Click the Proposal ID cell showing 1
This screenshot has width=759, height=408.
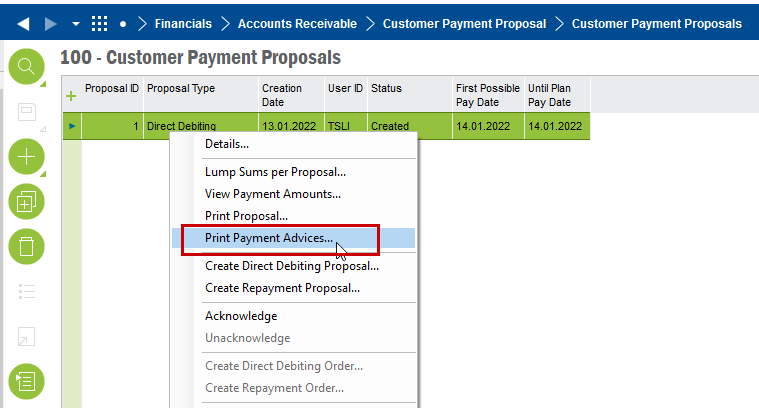coord(112,126)
